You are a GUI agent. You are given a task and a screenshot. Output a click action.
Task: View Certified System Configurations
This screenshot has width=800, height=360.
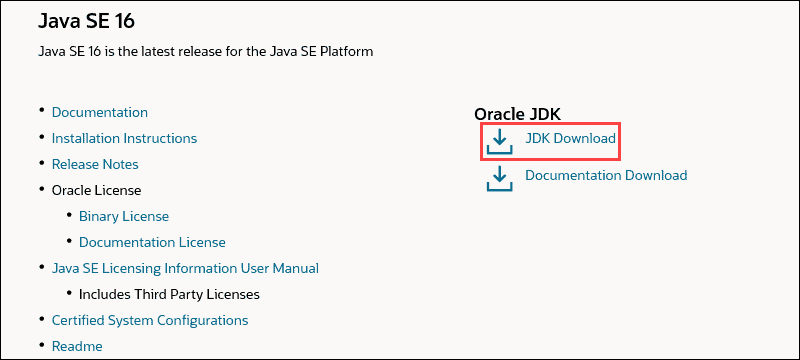click(x=150, y=320)
